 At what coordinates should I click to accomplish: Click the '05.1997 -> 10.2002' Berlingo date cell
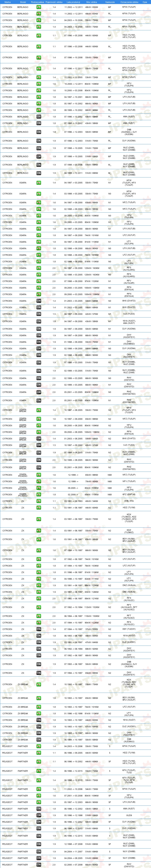[x=74, y=104]
